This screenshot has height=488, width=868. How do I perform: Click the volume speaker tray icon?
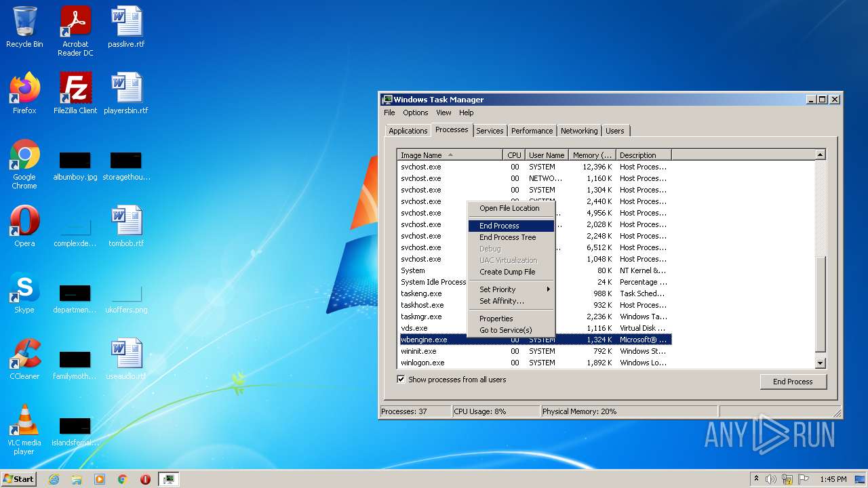(x=771, y=479)
